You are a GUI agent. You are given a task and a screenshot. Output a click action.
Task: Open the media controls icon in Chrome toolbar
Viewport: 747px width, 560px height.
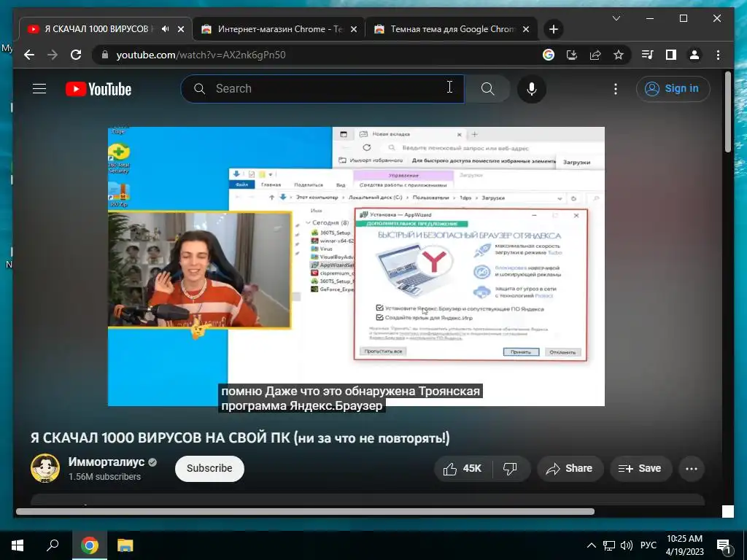648,55
